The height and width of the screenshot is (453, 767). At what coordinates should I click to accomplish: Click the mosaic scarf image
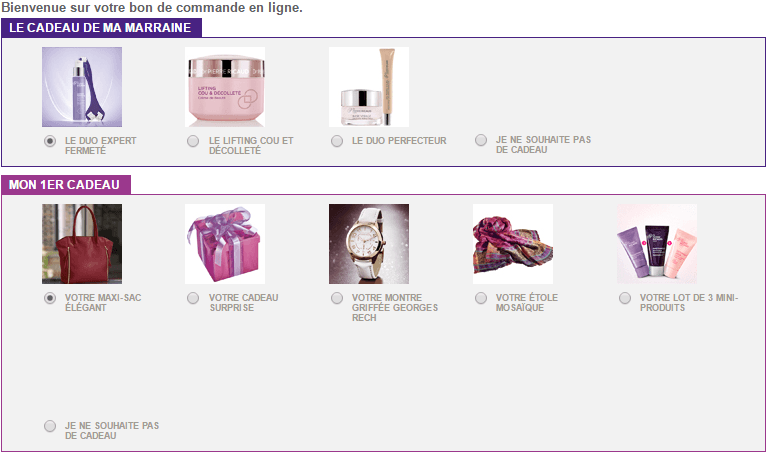click(513, 244)
